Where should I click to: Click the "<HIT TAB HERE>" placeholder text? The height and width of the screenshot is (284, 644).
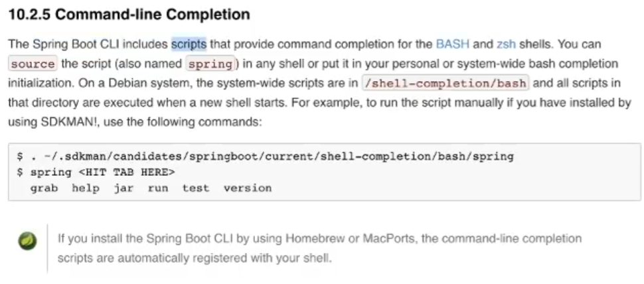tap(127, 173)
